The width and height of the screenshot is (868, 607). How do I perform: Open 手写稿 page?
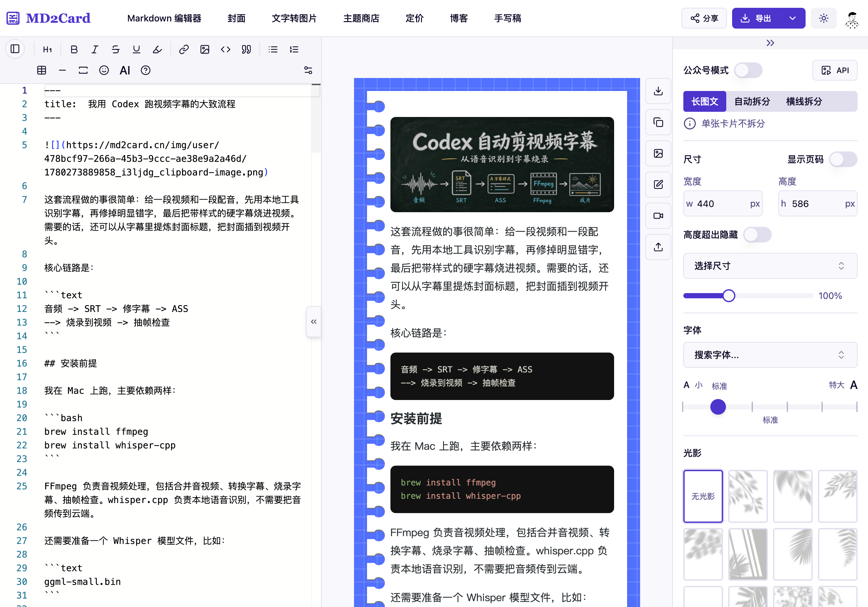click(x=508, y=18)
